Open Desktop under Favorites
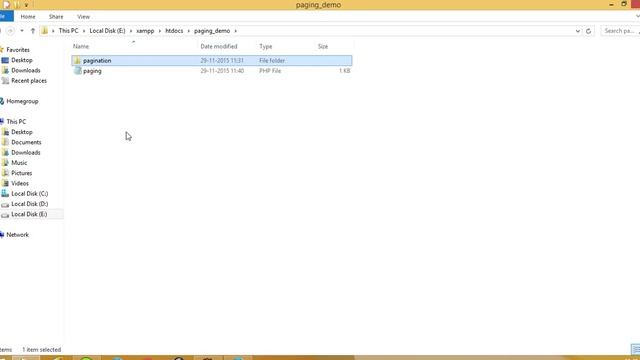This screenshot has width=640, height=360. (x=22, y=60)
